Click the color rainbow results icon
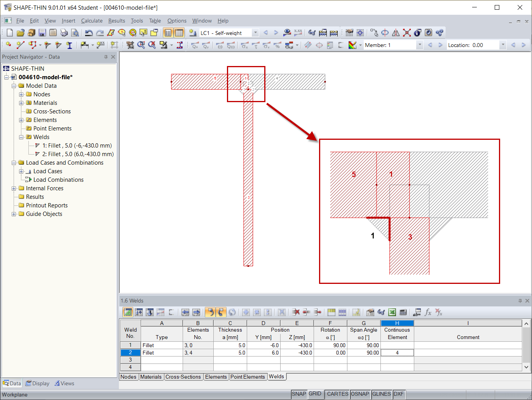 352,45
